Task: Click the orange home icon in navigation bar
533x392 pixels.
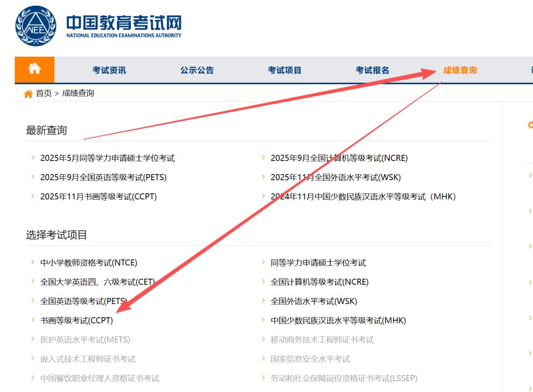Action: coord(34,69)
